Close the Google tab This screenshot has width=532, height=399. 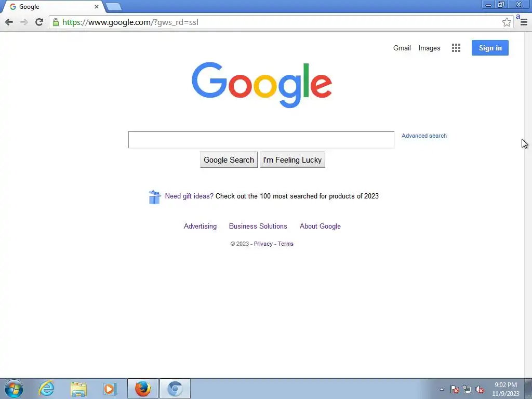click(x=96, y=6)
